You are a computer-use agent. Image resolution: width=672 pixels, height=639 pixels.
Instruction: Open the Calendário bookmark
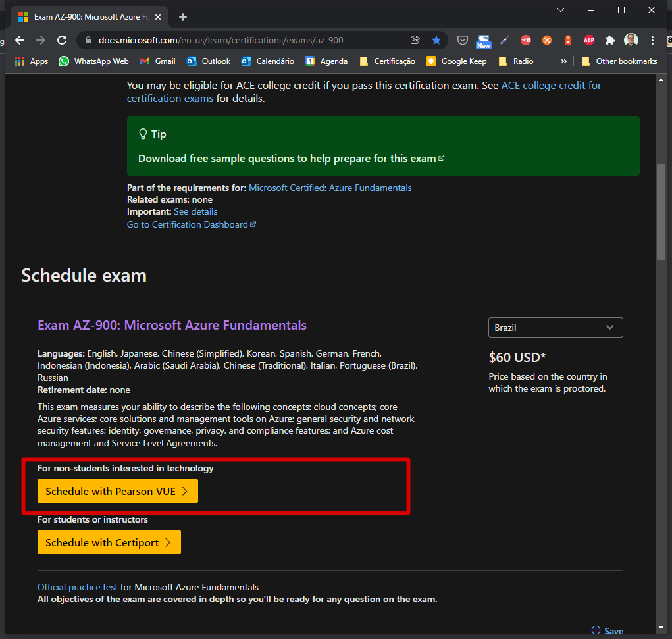tap(268, 61)
